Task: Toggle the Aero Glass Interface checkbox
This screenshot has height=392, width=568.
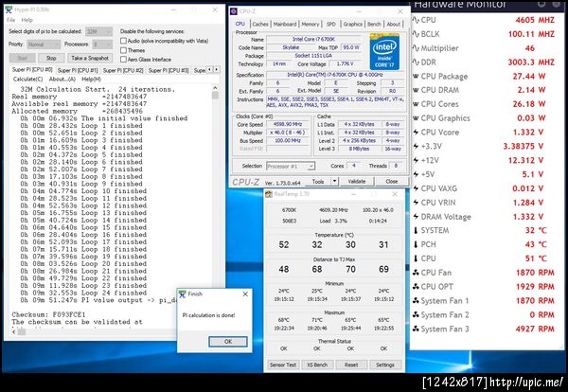Action: 123,59
